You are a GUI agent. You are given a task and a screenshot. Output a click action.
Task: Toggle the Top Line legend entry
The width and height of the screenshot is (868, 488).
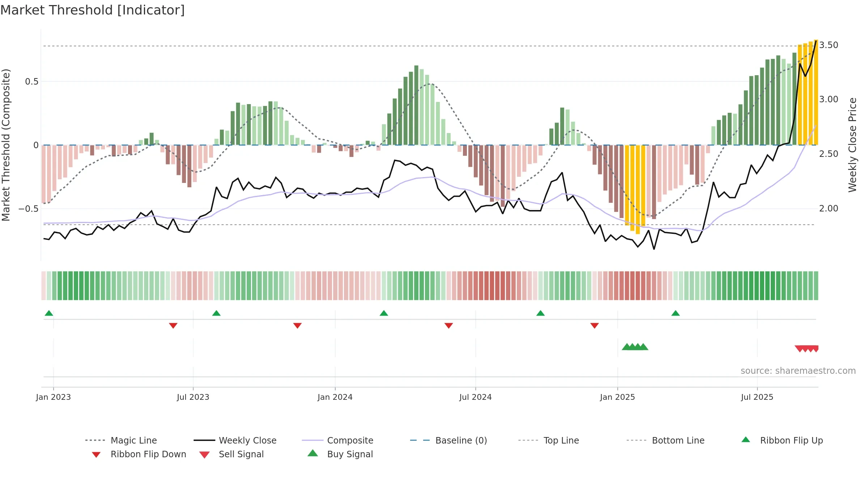click(x=548, y=440)
